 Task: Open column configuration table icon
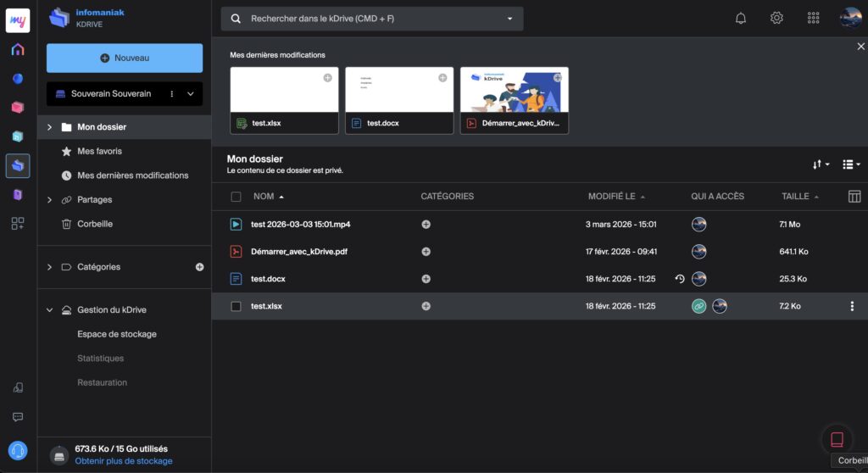(854, 197)
